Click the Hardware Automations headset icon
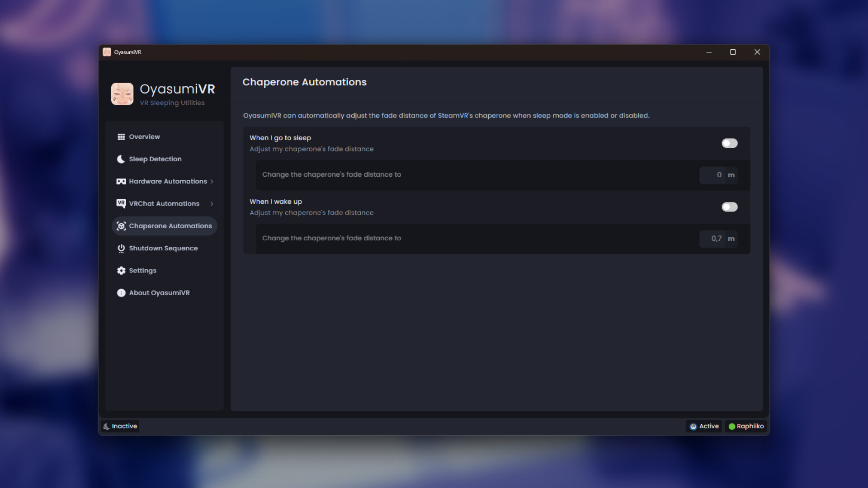Screen dimensions: 868x488 121,181
